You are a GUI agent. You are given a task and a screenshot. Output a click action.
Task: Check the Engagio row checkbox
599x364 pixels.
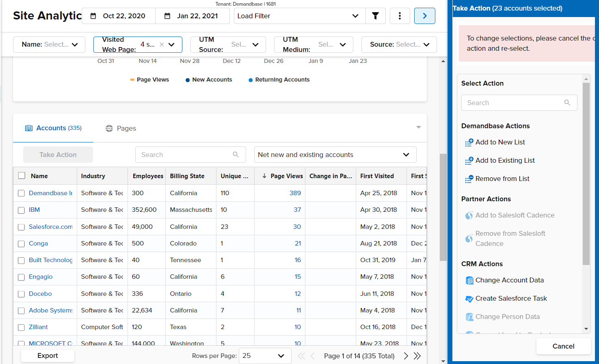click(22, 277)
